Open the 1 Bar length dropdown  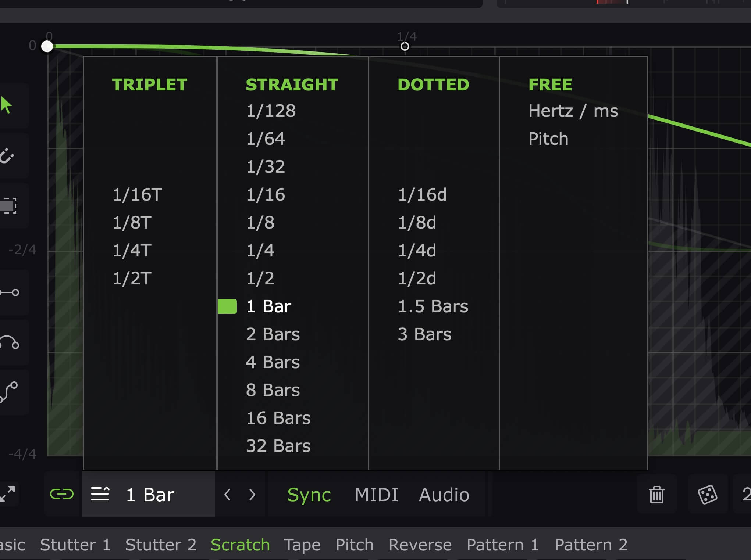(149, 495)
